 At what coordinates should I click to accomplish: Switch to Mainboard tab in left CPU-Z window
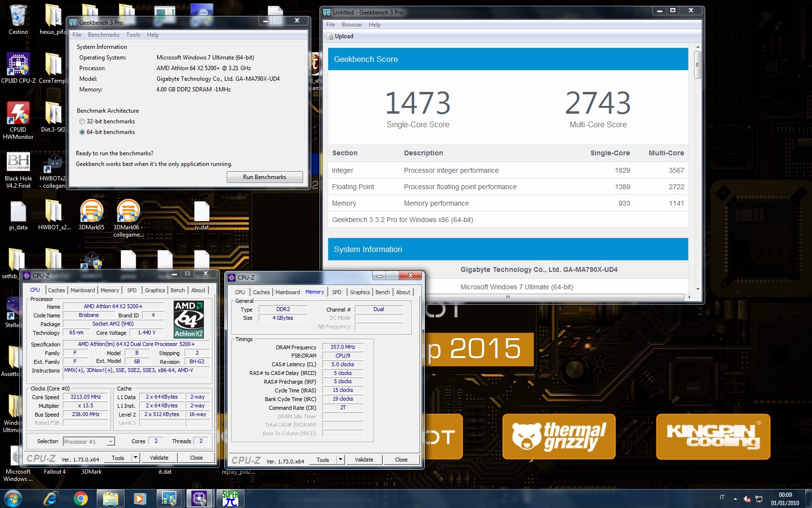pyautogui.click(x=83, y=290)
